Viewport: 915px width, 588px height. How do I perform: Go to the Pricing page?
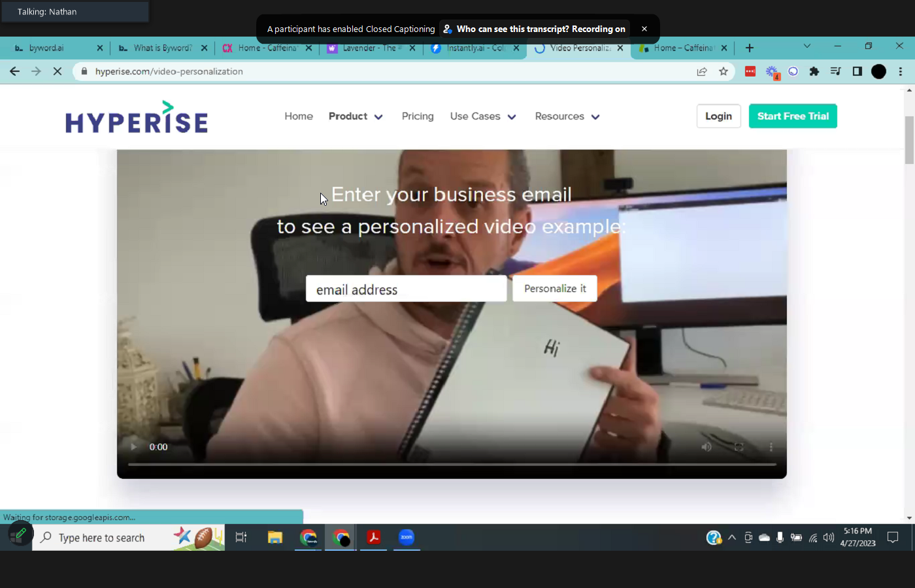418,116
